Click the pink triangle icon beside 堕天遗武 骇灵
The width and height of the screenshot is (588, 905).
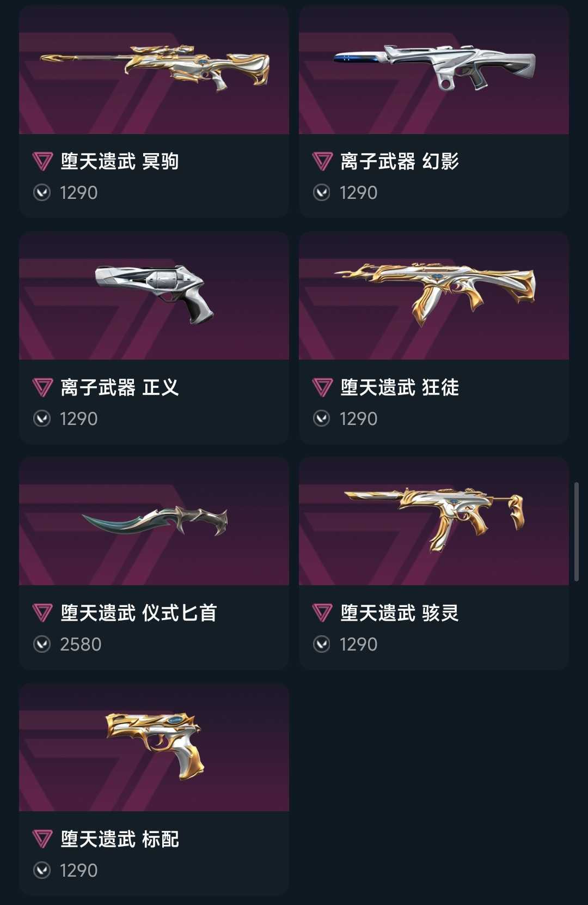(322, 613)
